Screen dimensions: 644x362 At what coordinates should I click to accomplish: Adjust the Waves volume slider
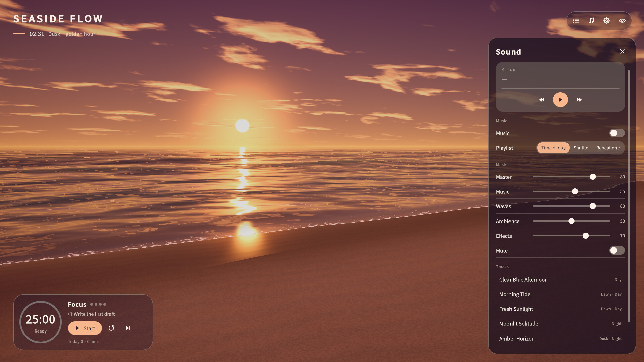pos(572,206)
